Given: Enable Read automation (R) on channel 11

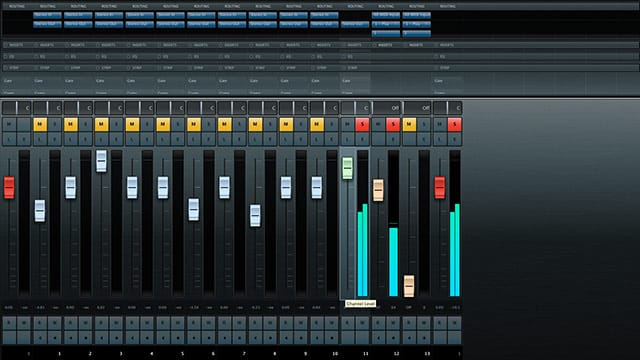Looking at the screenshot, I should pyautogui.click(x=347, y=323).
